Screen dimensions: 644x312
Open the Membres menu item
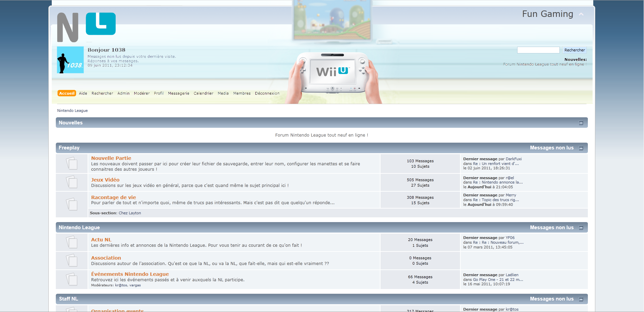tap(242, 93)
